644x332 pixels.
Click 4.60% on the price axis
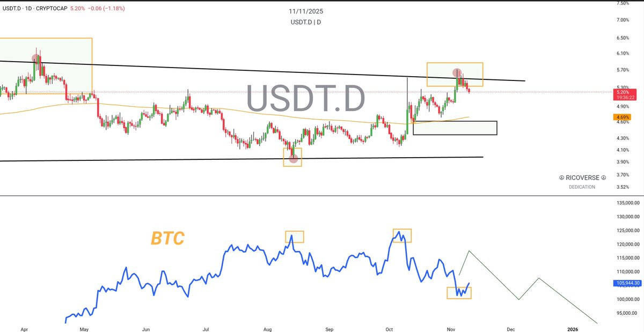tap(623, 122)
